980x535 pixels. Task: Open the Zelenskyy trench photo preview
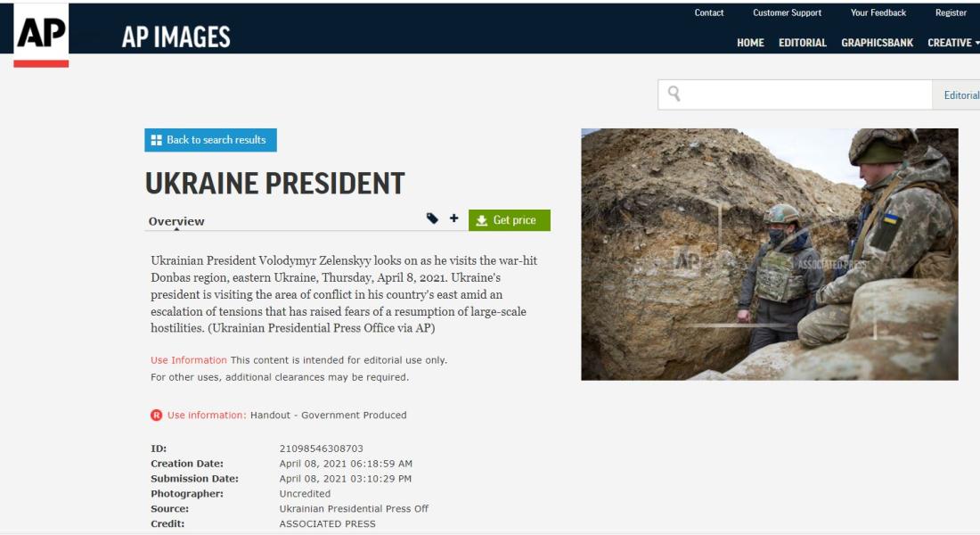[770, 254]
